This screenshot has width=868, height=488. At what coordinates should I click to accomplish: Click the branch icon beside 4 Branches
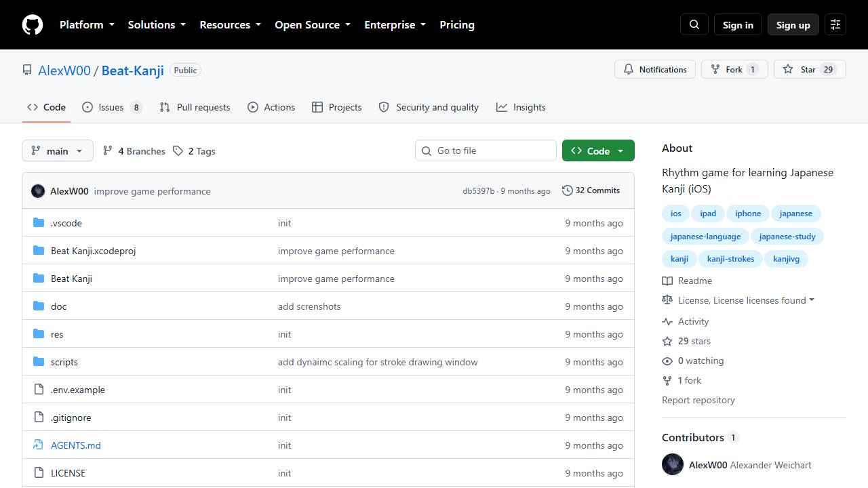pos(107,151)
